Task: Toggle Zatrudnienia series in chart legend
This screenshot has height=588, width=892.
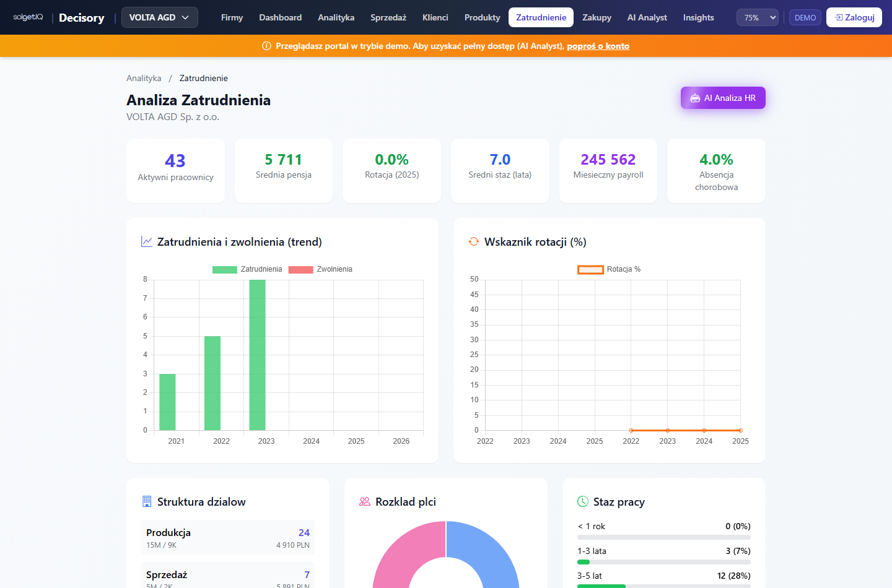Action: [x=247, y=269]
